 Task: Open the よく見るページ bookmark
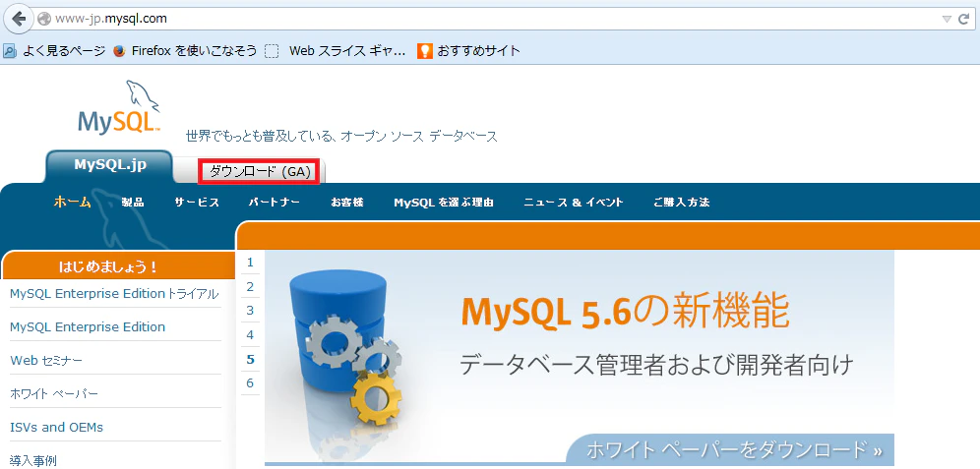(64, 50)
